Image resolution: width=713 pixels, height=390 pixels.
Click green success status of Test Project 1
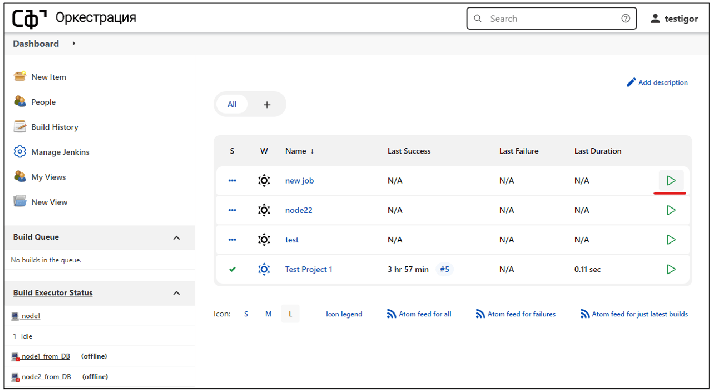[x=232, y=269]
